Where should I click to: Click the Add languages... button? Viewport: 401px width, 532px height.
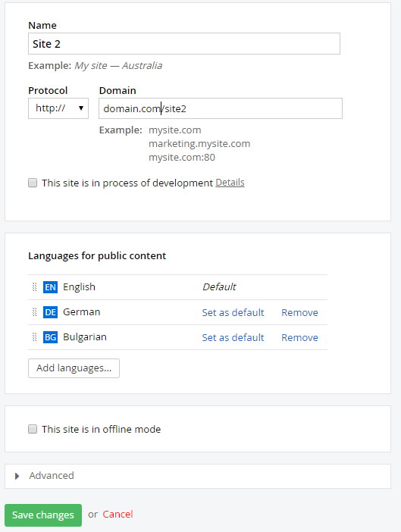74,368
